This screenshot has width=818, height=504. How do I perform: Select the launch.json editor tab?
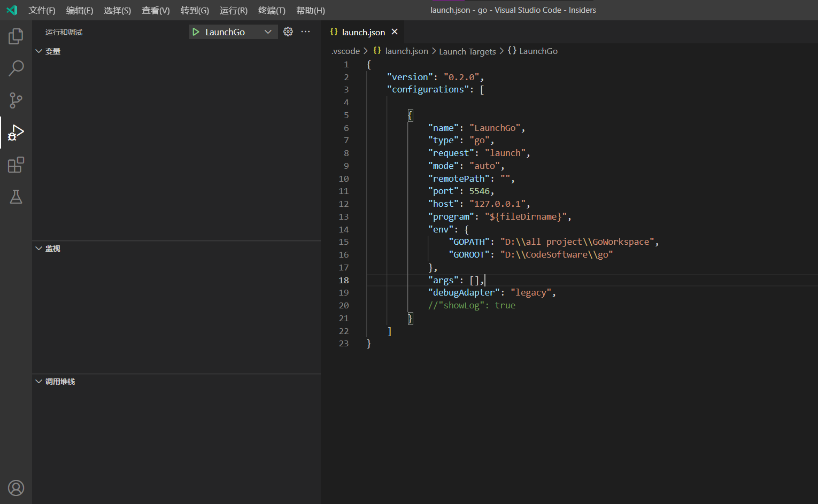tap(364, 32)
